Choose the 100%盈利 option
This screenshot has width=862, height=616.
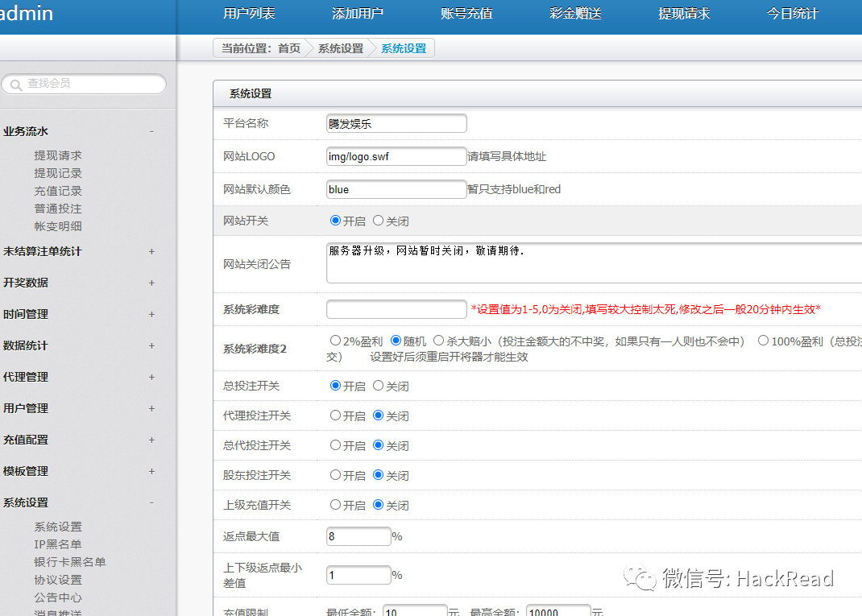pos(763,341)
